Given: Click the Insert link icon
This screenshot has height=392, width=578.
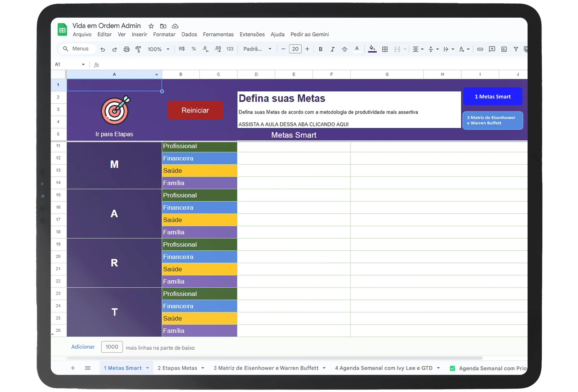Looking at the screenshot, I should (480, 49).
